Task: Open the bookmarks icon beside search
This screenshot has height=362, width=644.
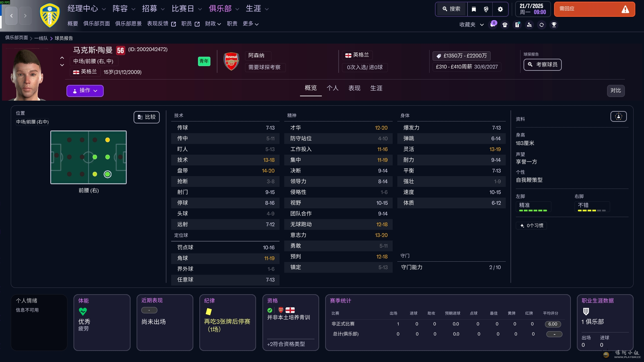Action: pyautogui.click(x=474, y=9)
